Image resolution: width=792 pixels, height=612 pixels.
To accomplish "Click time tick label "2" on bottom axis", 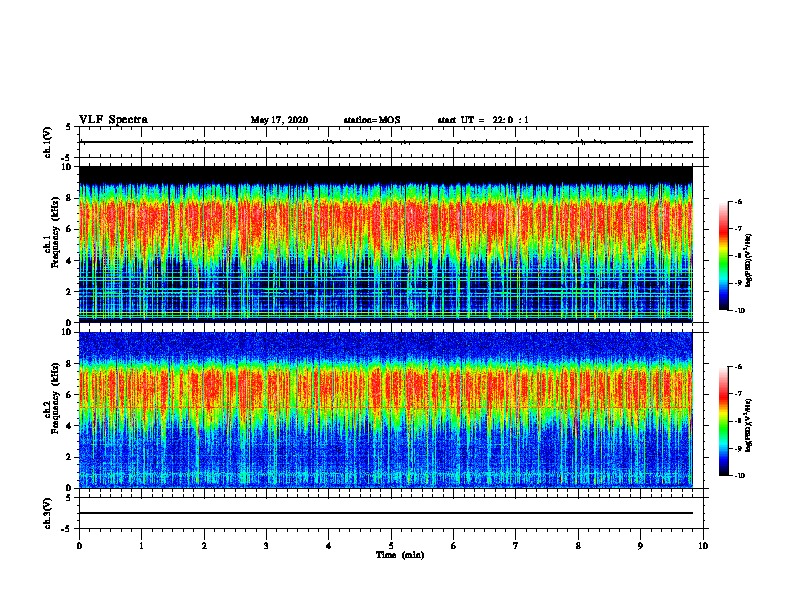I will click(x=204, y=546).
